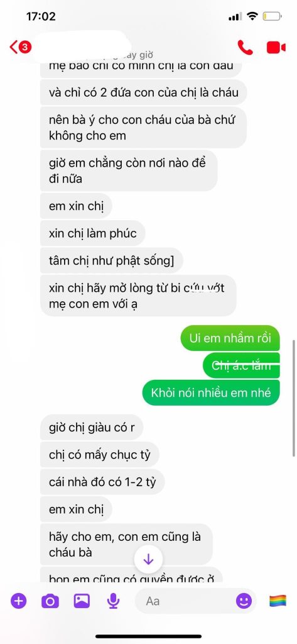Tap the "giờ chị giàu có r" message

click(x=92, y=427)
